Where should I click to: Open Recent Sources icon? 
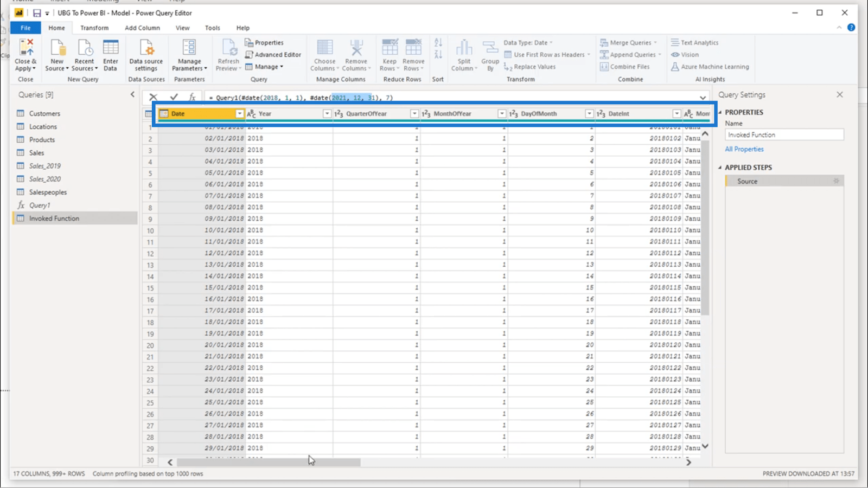[85, 48]
